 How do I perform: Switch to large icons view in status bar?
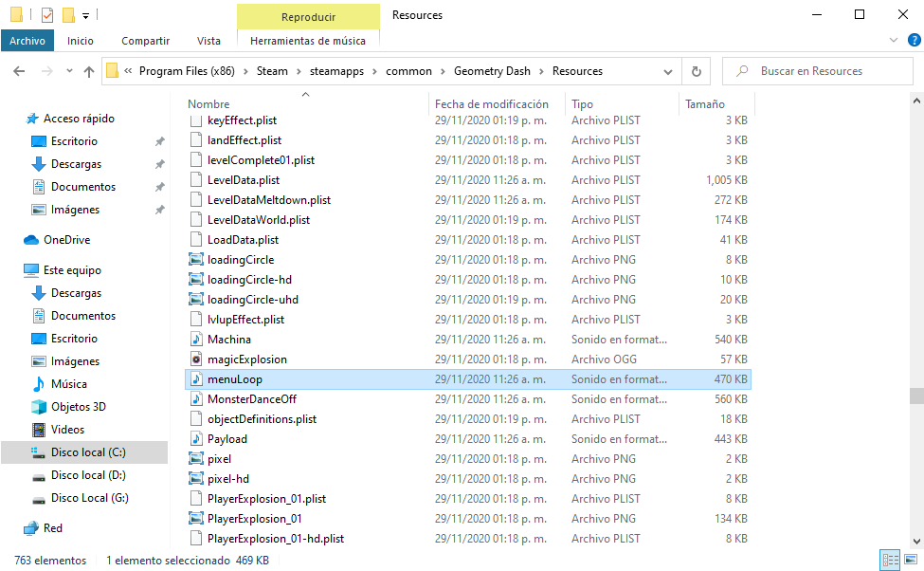(911, 560)
